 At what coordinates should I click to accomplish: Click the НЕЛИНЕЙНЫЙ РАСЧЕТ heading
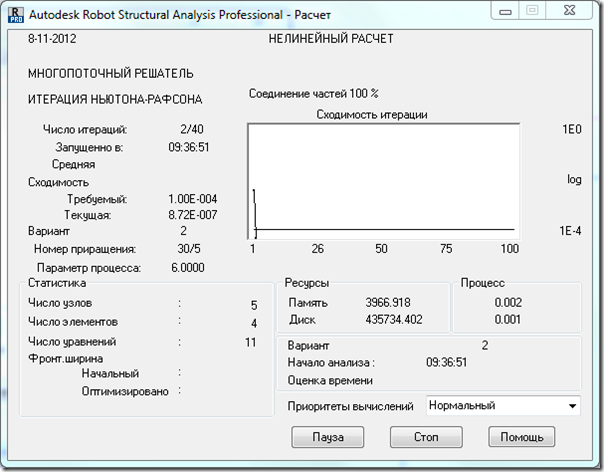point(331,39)
